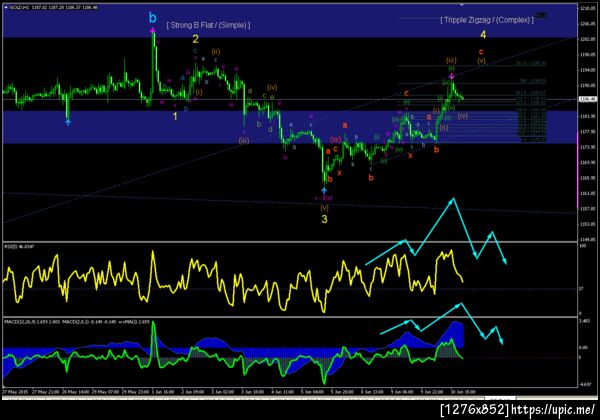Click the 261.8 Fibonacci level label
600x420 pixels.
(x=531, y=63)
